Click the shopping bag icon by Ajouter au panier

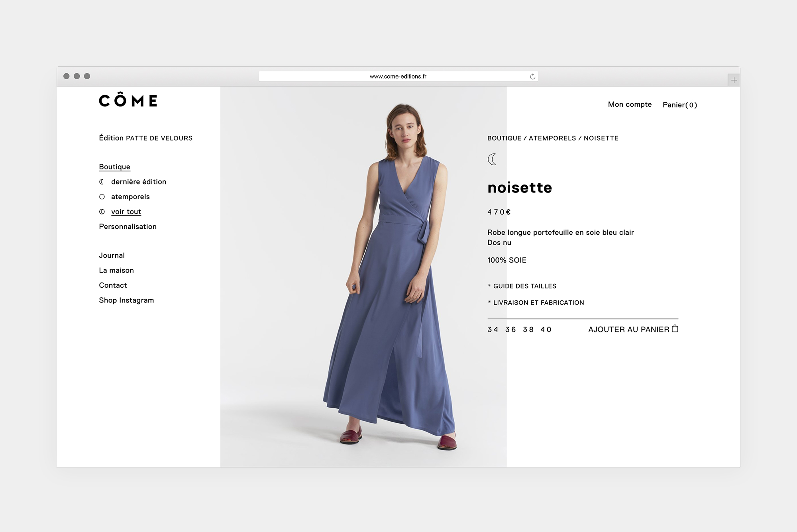(675, 329)
